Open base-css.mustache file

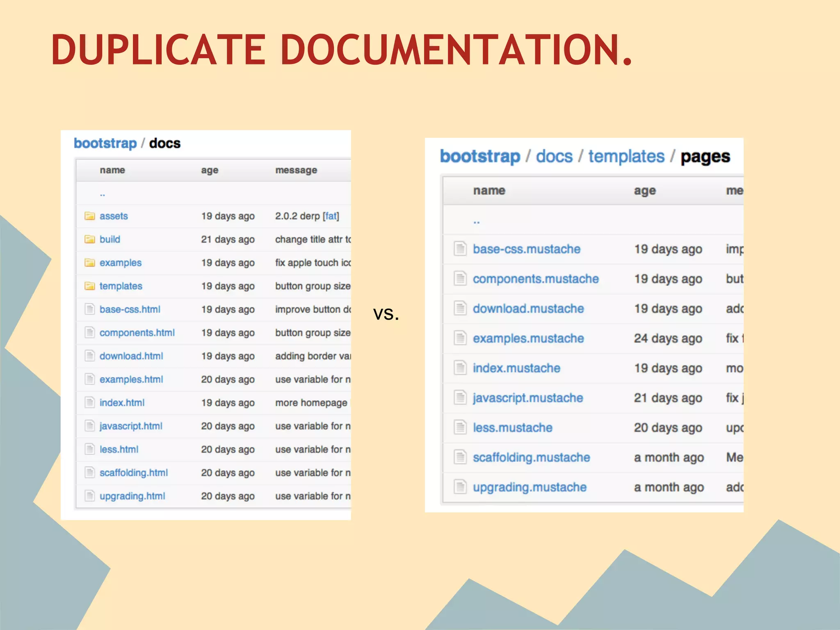pos(527,249)
